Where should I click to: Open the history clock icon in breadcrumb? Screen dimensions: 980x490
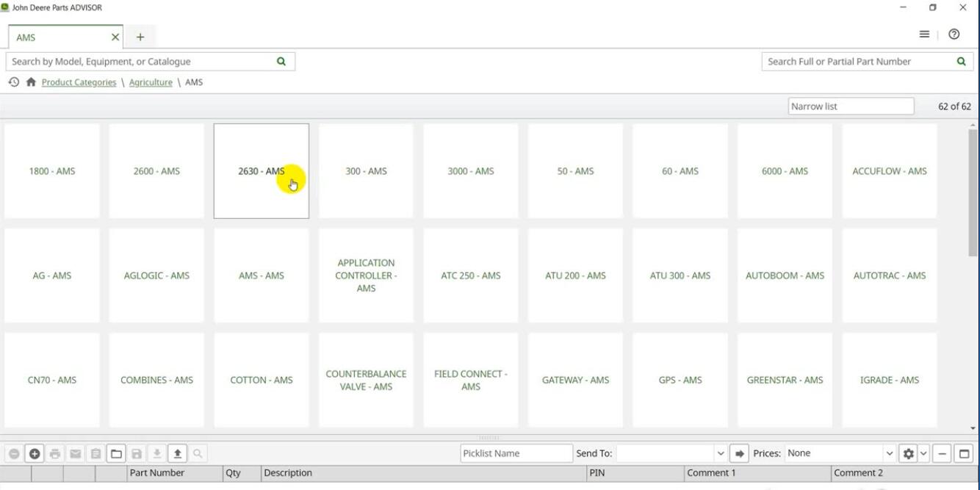pyautogui.click(x=13, y=82)
